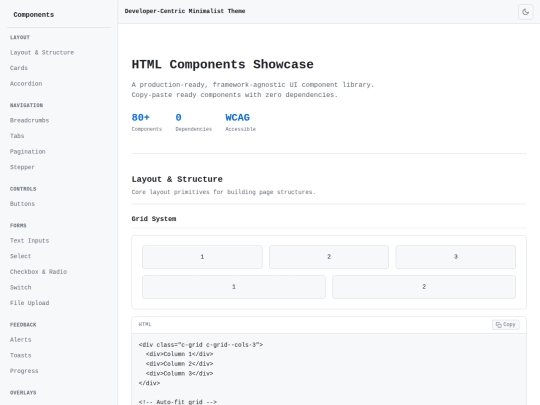The width and height of the screenshot is (540, 405).
Task: Click the WCAG Accessible stat
Action: coord(240,122)
